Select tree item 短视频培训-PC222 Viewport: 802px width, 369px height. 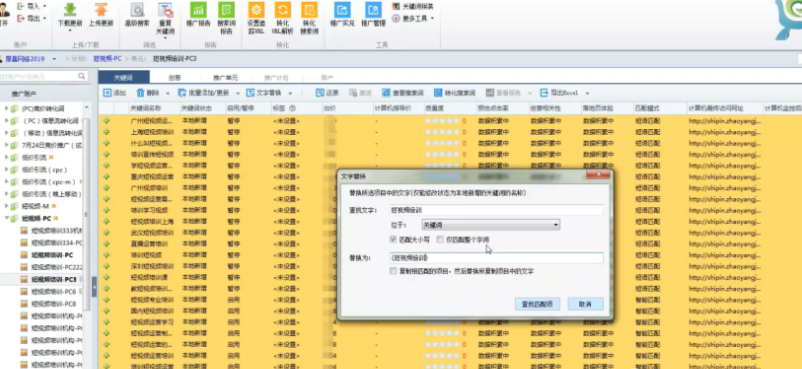pos(56,267)
